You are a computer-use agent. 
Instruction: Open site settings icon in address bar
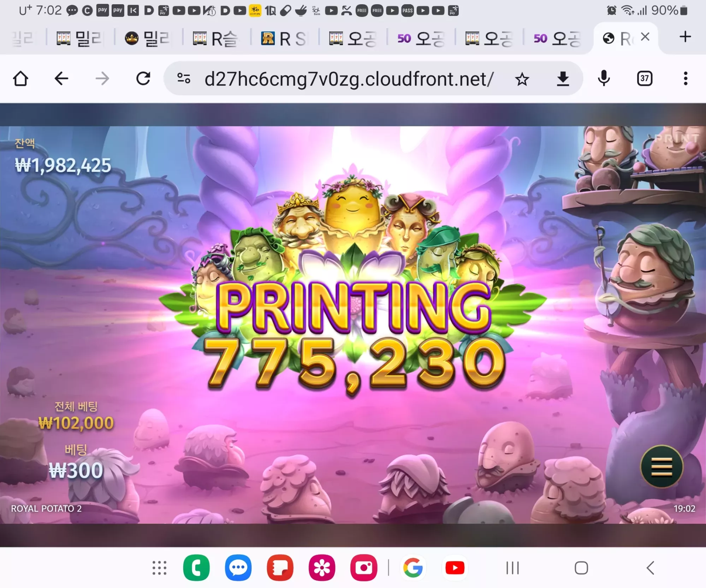[x=184, y=78]
